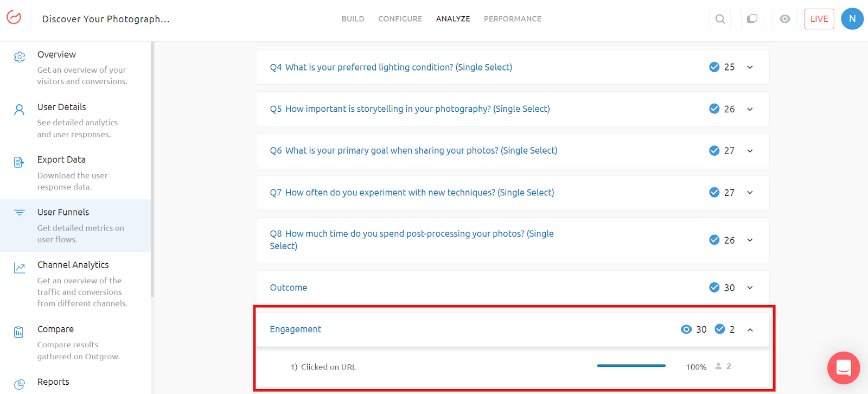The width and height of the screenshot is (868, 394).
Task: Click the Q4 completion checkmark icon
Action: coord(714,67)
